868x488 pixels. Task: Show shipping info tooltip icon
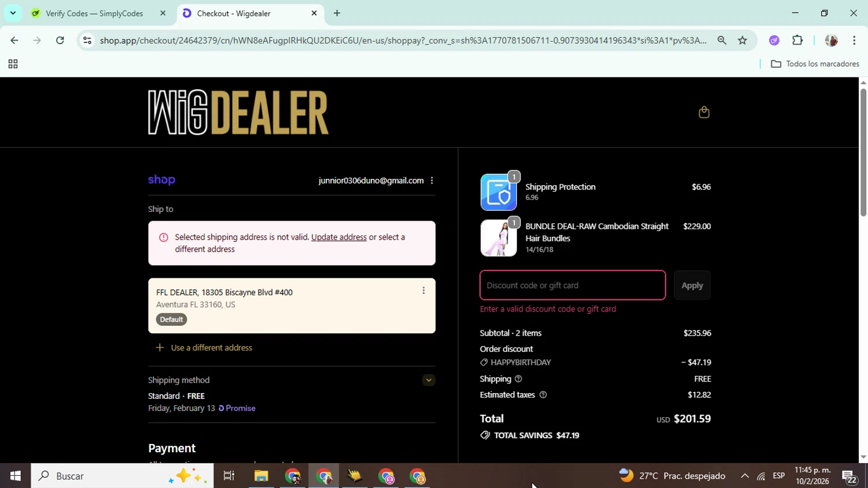pyautogui.click(x=518, y=379)
